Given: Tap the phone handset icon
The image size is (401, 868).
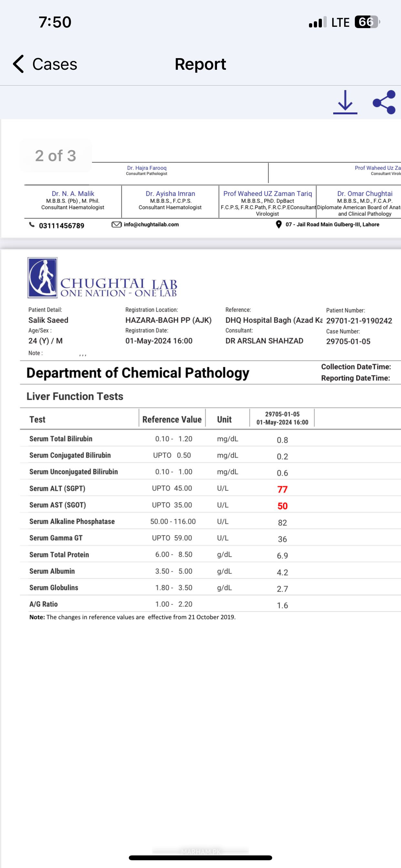Looking at the screenshot, I should (x=32, y=224).
